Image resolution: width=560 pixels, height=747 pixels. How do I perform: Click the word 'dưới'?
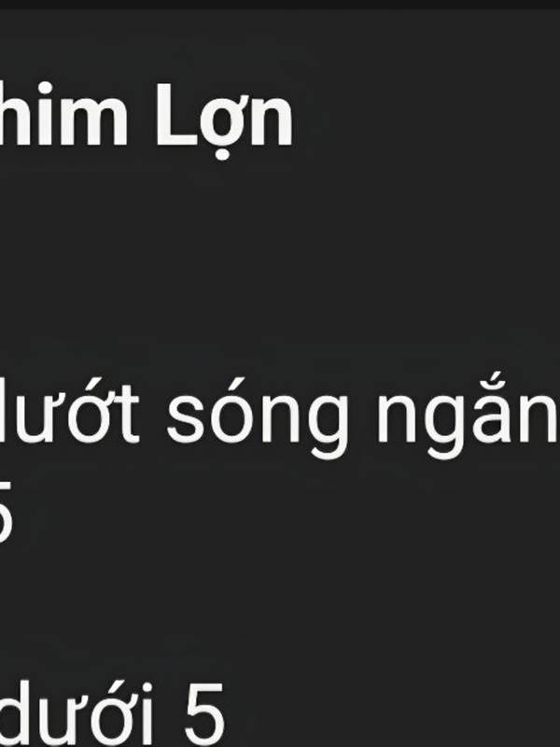pyautogui.click(x=77, y=715)
